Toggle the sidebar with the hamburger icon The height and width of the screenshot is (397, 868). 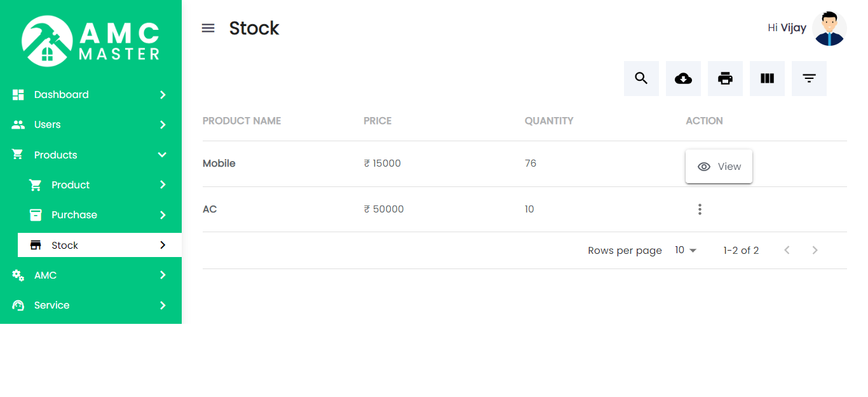click(x=208, y=27)
